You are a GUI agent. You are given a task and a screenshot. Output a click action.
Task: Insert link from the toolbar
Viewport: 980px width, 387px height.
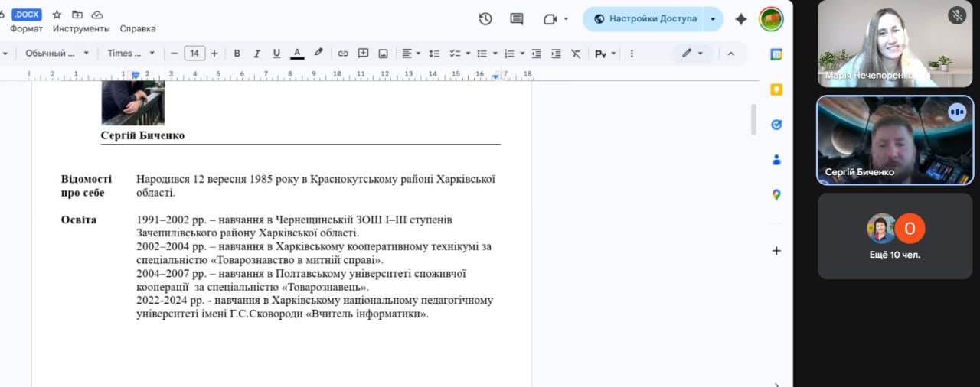pos(343,54)
